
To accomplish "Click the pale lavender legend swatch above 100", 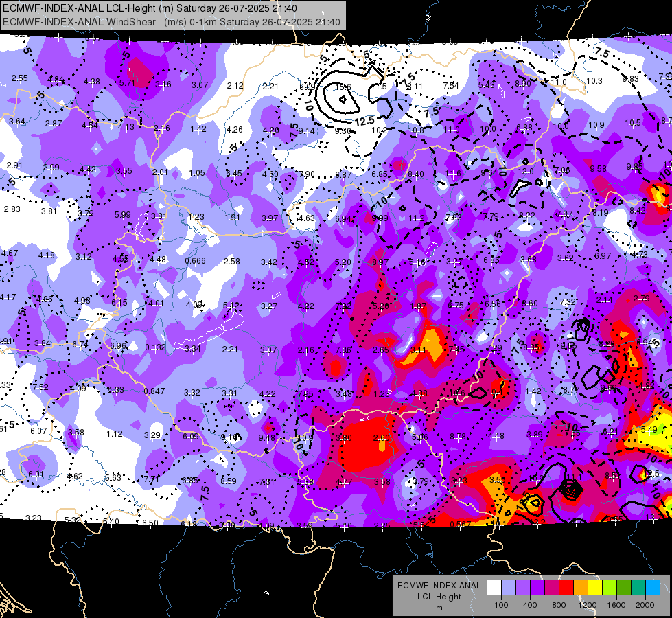I will pyautogui.click(x=509, y=587).
